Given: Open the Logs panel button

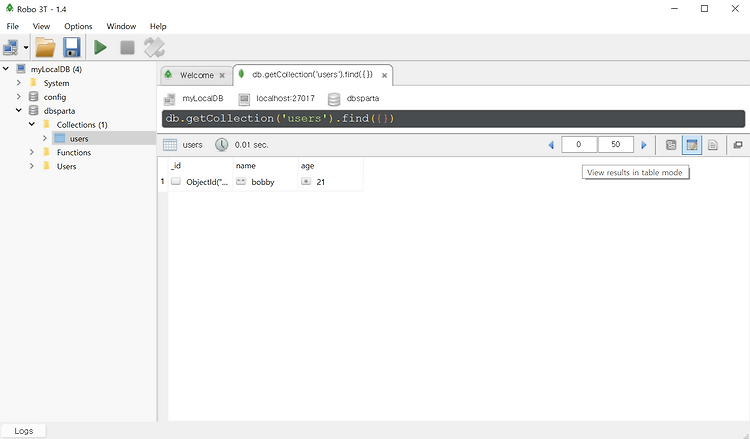Looking at the screenshot, I should [23, 431].
